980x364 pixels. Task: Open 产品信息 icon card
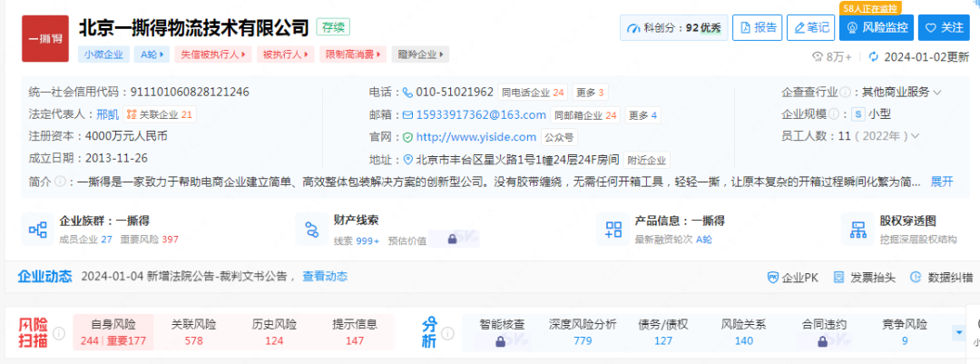[x=612, y=229]
